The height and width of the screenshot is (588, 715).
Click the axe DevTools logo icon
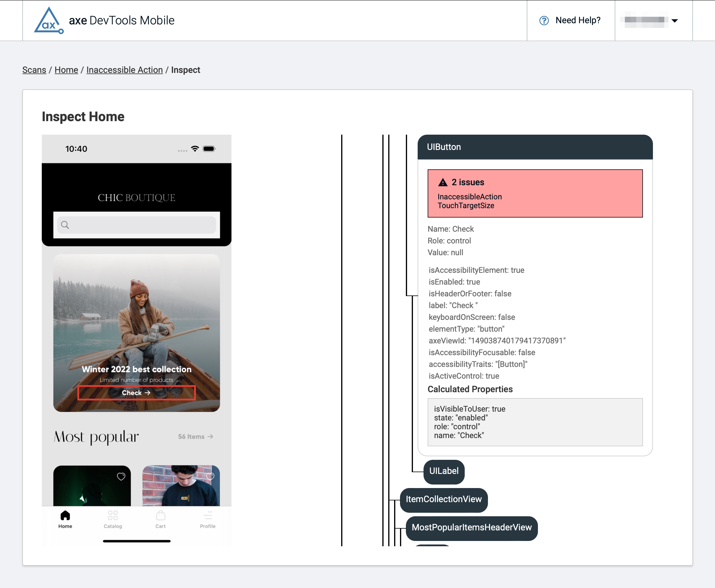(x=49, y=21)
